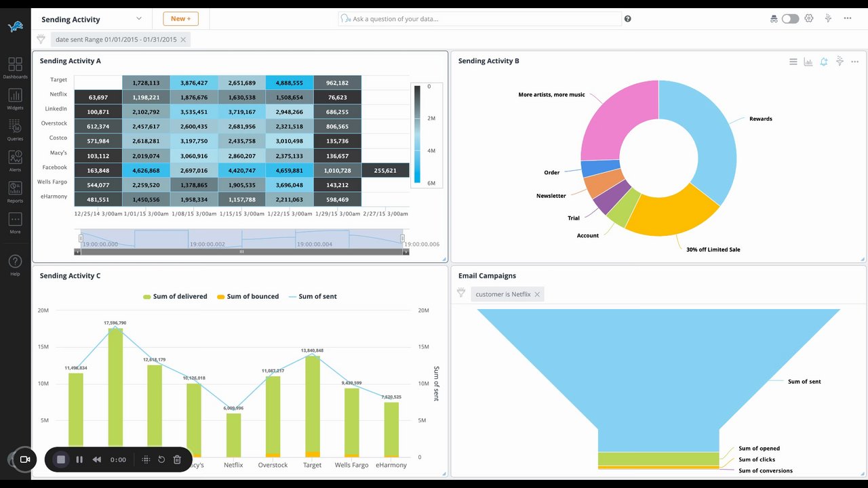Click the New + button
The height and width of the screenshot is (488, 868).
180,19
